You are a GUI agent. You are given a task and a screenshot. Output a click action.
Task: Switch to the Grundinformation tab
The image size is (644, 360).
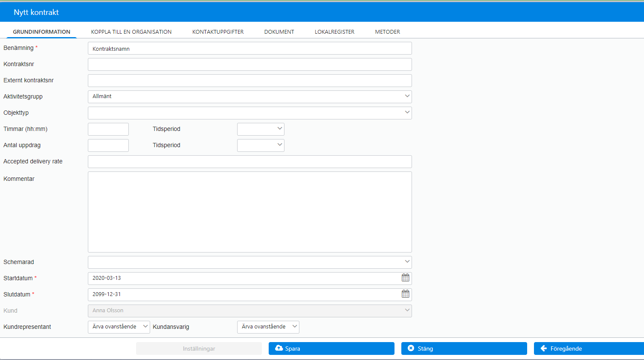41,32
